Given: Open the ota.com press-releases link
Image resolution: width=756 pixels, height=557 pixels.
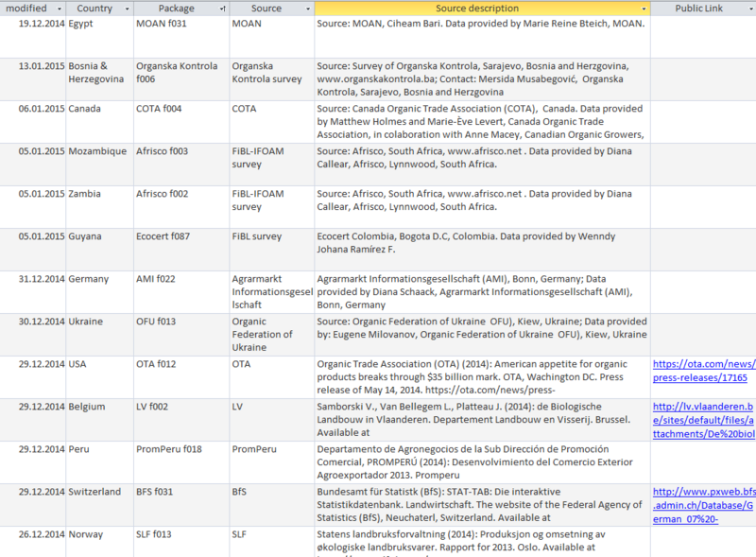Looking at the screenshot, I should click(703, 371).
